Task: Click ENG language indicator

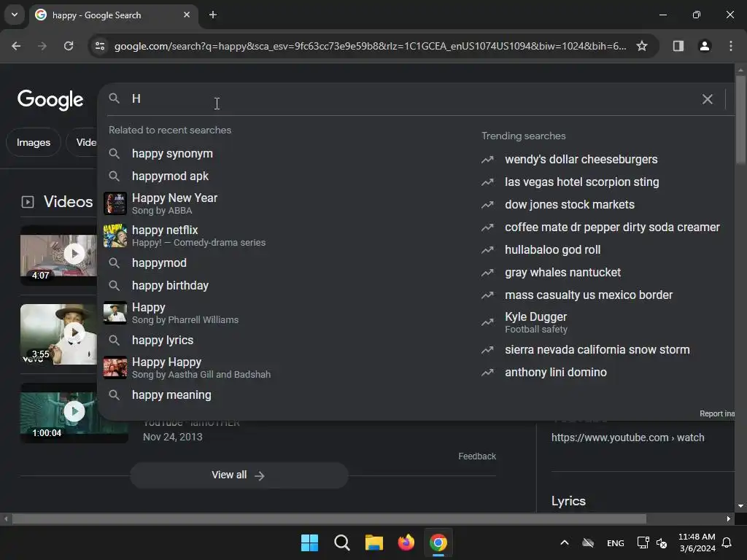Action: point(616,542)
